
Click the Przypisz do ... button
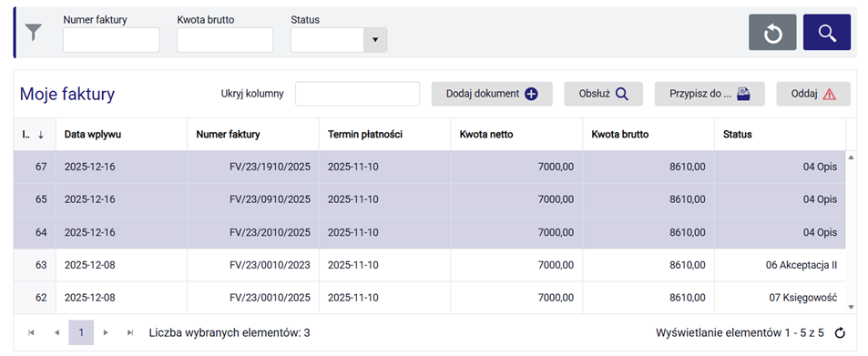(710, 94)
